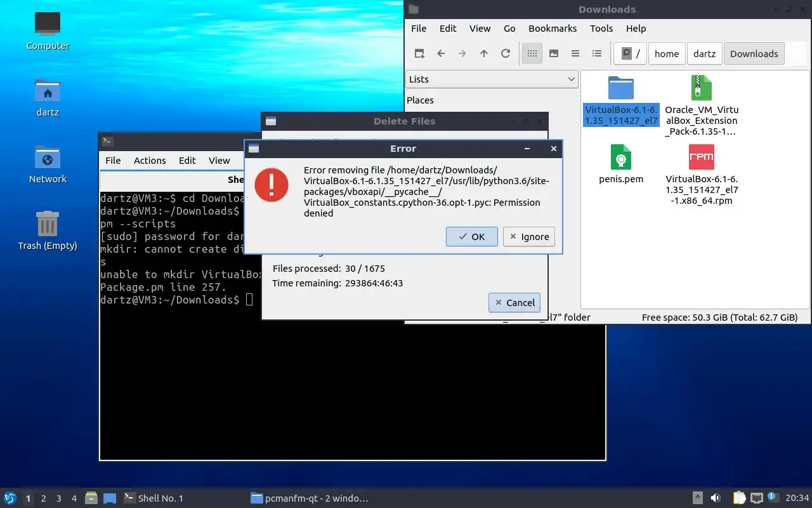
Task: Select the Oracle_VM_VirtualBox_Extension_Pack archive icon
Action: pyautogui.click(x=702, y=88)
